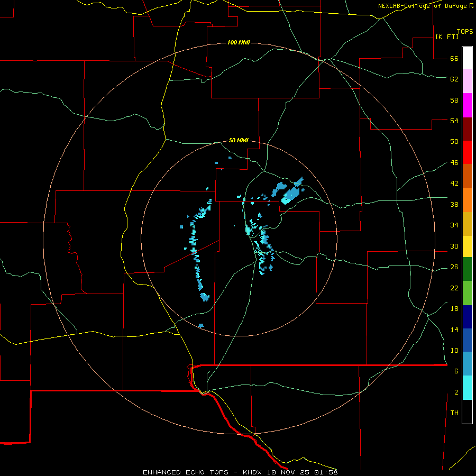Image resolution: width=476 pixels, height=476 pixels.
Task: Click the "50 NMI" range ring label
Action: (239, 140)
